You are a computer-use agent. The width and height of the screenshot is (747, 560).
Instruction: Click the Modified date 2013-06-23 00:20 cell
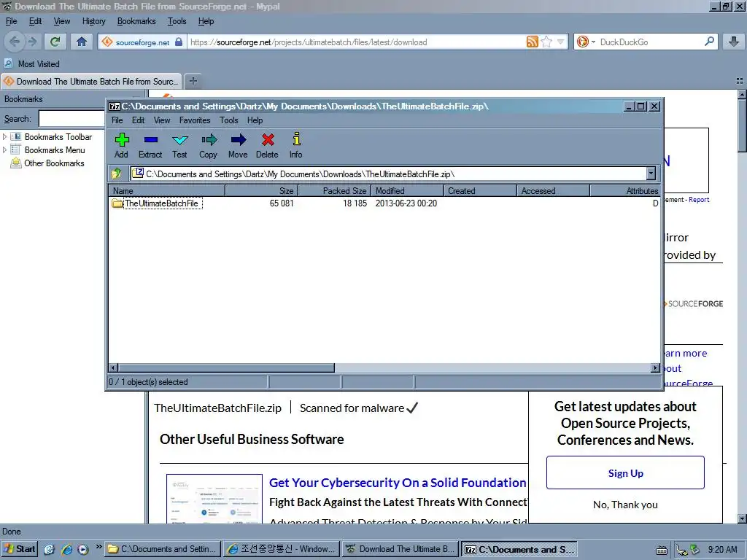[406, 203]
